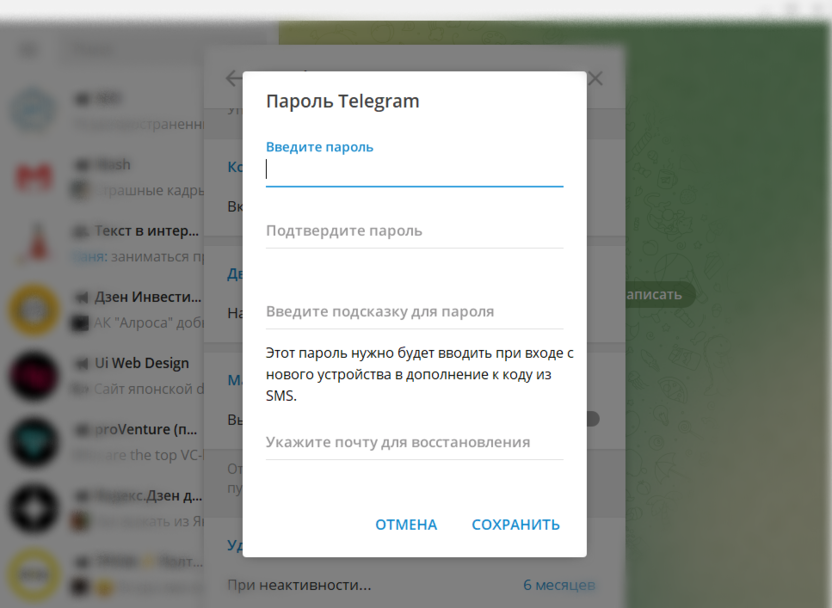Click the "Введите пароль" password field

click(x=414, y=170)
